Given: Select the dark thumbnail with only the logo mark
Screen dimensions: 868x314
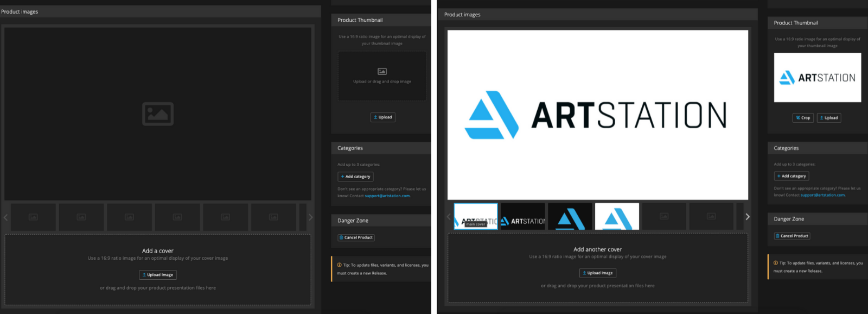Looking at the screenshot, I should click(570, 216).
